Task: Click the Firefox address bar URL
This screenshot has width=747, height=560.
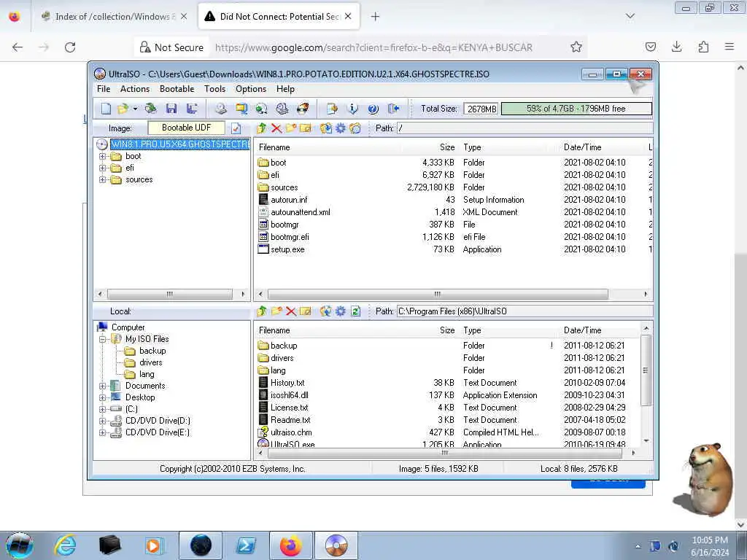Action: (x=373, y=47)
